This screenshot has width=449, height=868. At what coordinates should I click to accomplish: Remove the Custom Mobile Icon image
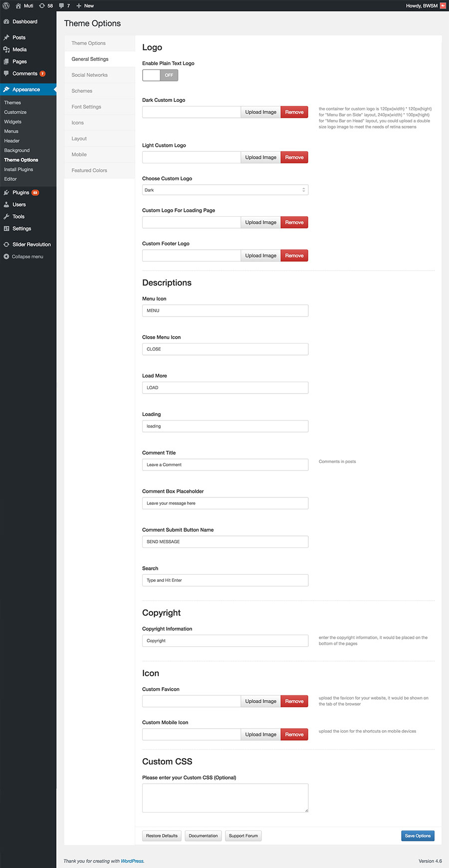coord(294,735)
